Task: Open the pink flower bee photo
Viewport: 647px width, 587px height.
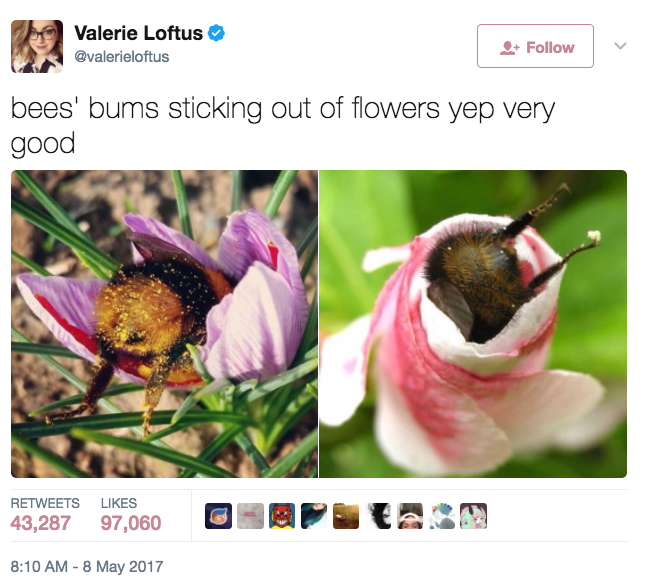Action: pos(473,324)
